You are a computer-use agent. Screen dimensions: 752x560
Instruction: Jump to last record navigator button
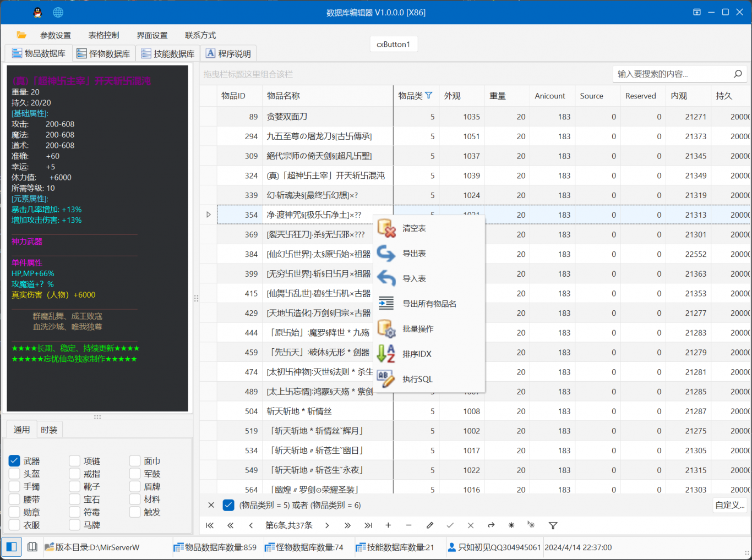(x=368, y=525)
